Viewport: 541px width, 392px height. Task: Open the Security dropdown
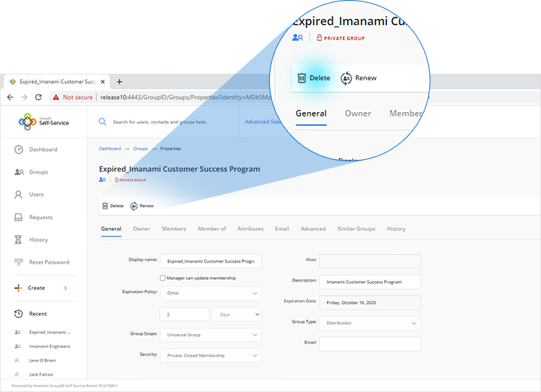pos(210,355)
